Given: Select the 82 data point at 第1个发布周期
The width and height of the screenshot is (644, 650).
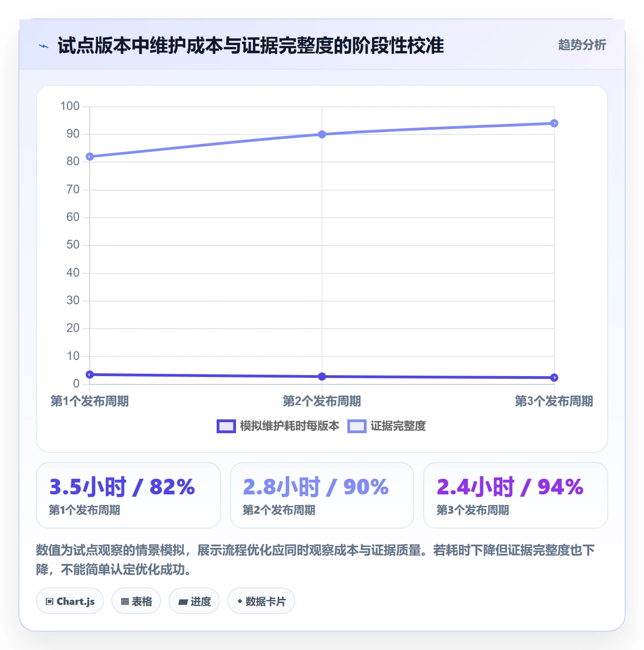Looking at the screenshot, I should [90, 157].
